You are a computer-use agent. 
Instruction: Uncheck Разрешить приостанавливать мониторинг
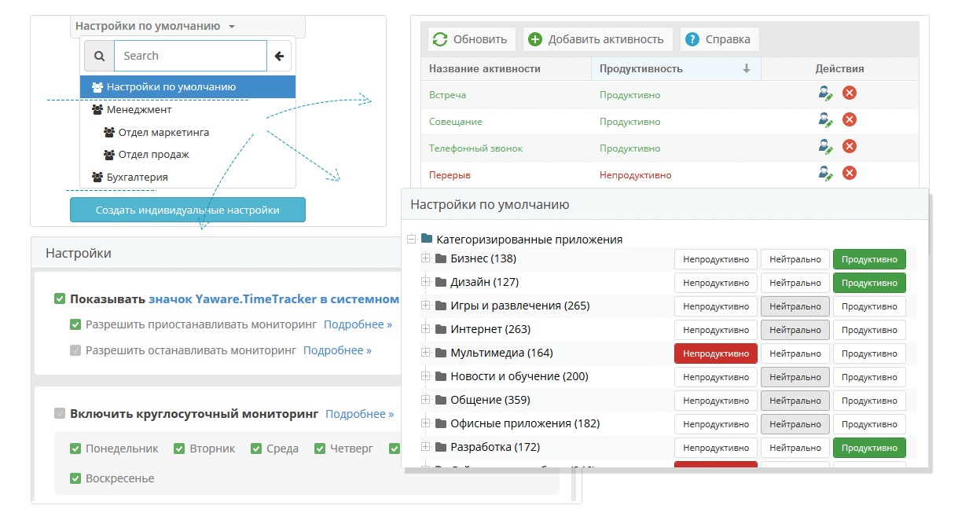click(x=75, y=324)
